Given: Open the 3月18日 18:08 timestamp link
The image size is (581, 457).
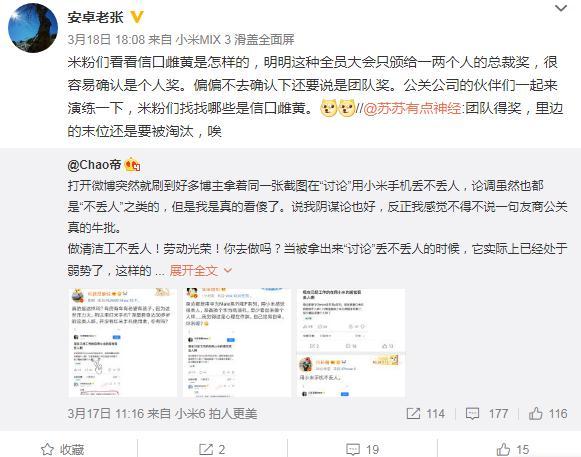Looking at the screenshot, I should [x=106, y=39].
